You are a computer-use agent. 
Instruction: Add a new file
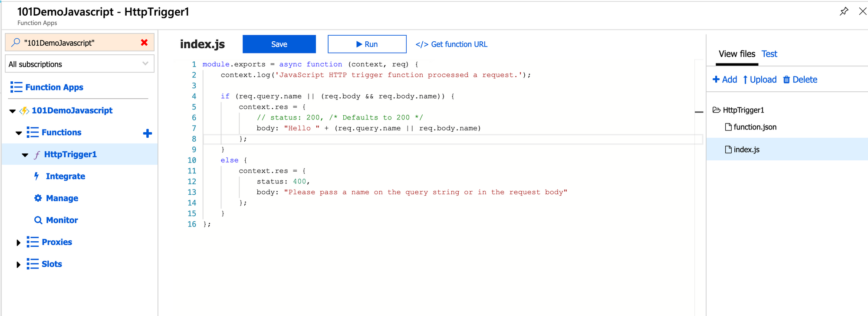click(x=725, y=80)
